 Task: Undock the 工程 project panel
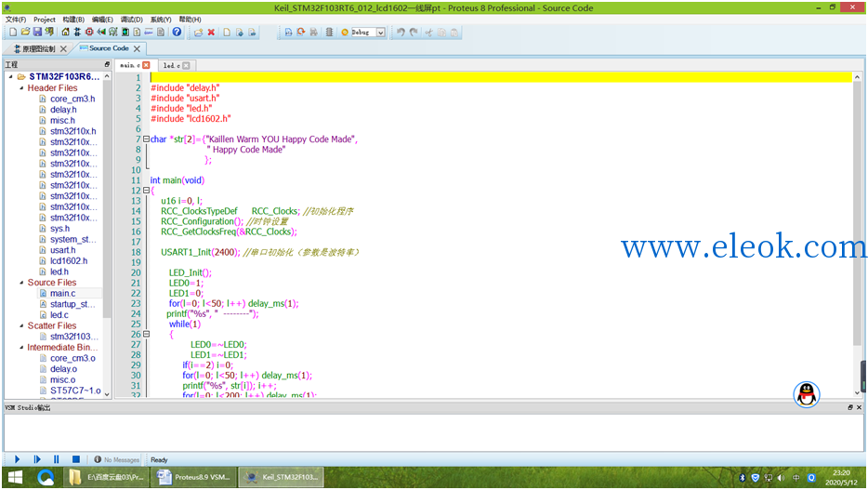(107, 64)
